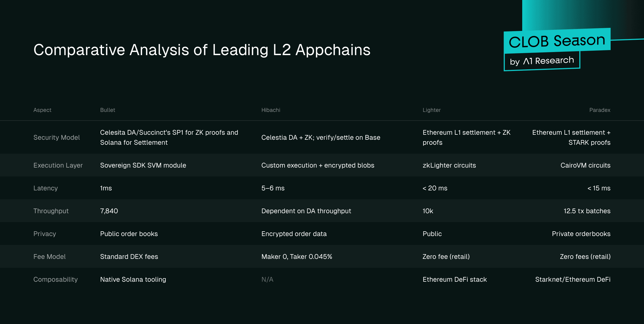The height and width of the screenshot is (324, 644).
Task: Click 'Ethereum L1 settlement + ZK proofs' cell
Action: [467, 138]
